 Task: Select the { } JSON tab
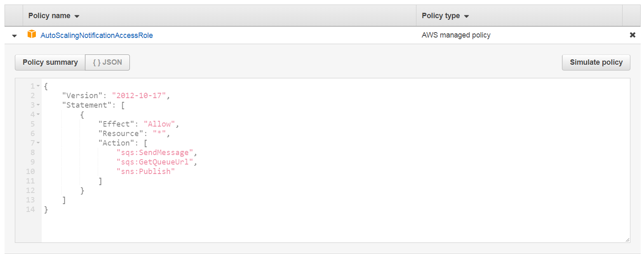tap(107, 62)
